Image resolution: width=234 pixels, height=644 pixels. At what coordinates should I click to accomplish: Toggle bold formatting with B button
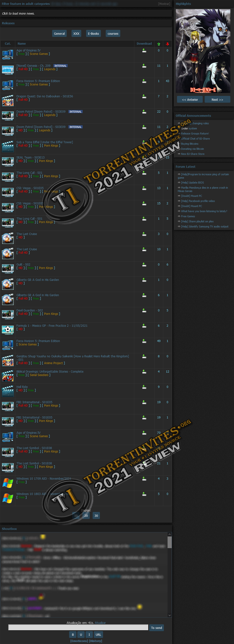coord(73,635)
